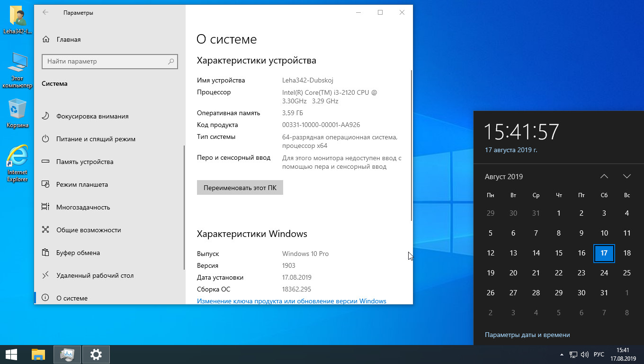Screen dimensions: 644x364
Task: Click the Settings gear taskbar icon
Action: point(96,355)
